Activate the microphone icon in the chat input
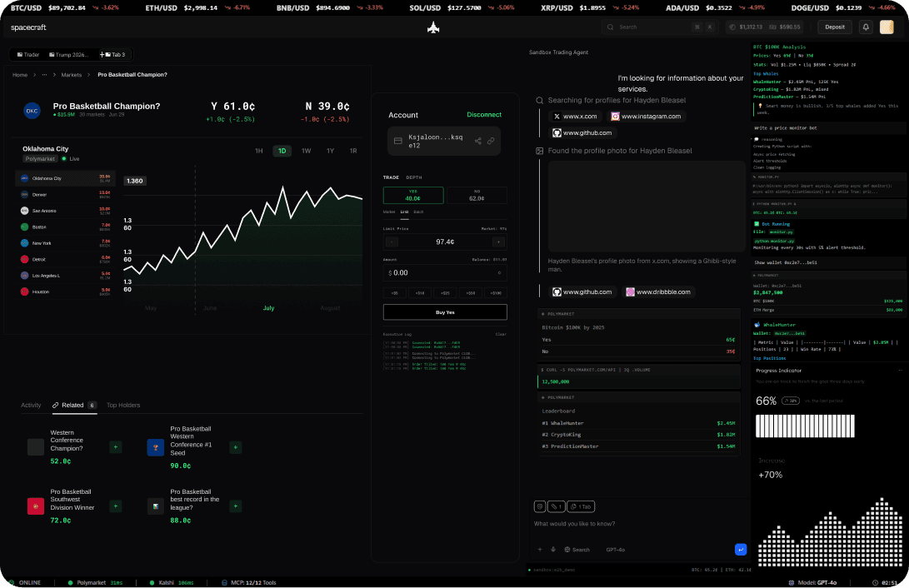 (x=552, y=549)
